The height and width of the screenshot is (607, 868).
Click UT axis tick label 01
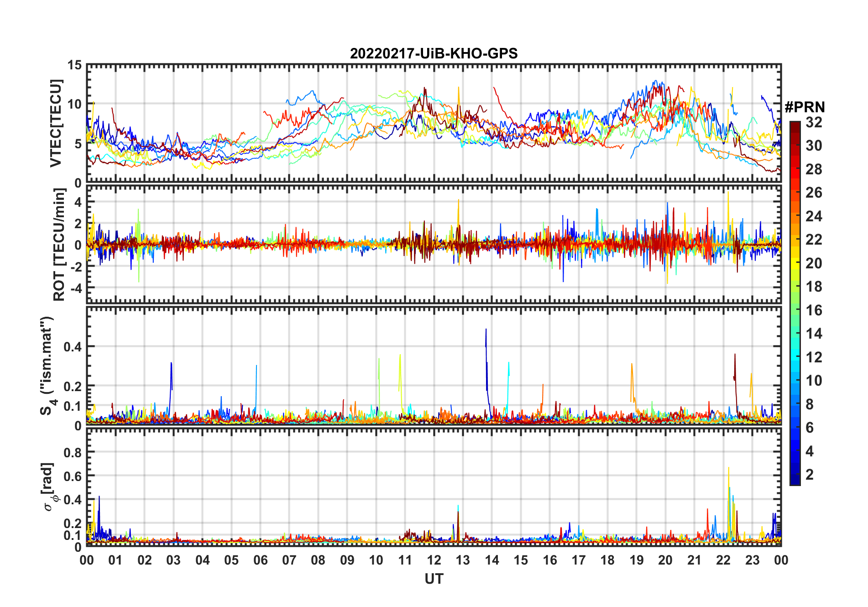tap(115, 560)
